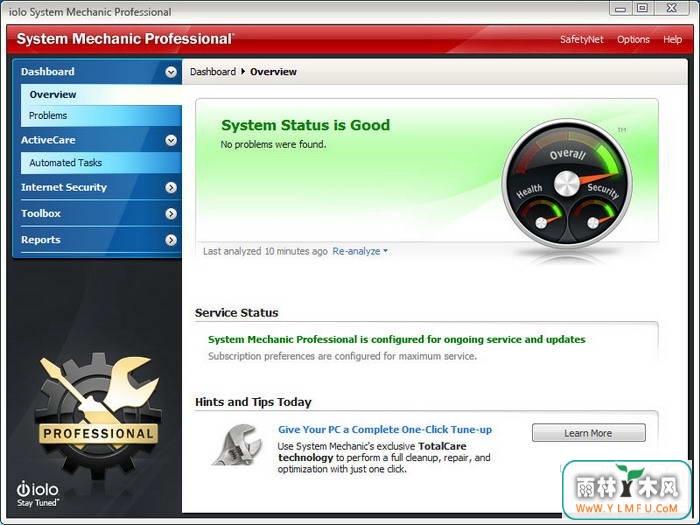Click 'No problems were found.' text

(273, 145)
